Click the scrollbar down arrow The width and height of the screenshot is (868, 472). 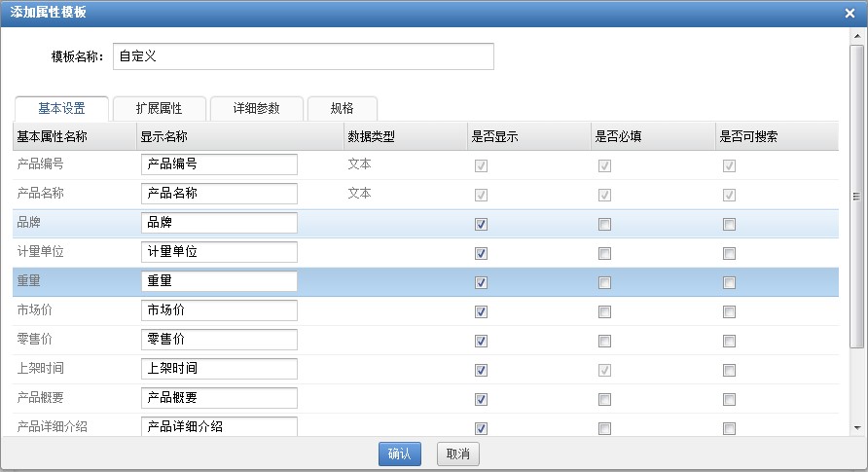point(857,428)
